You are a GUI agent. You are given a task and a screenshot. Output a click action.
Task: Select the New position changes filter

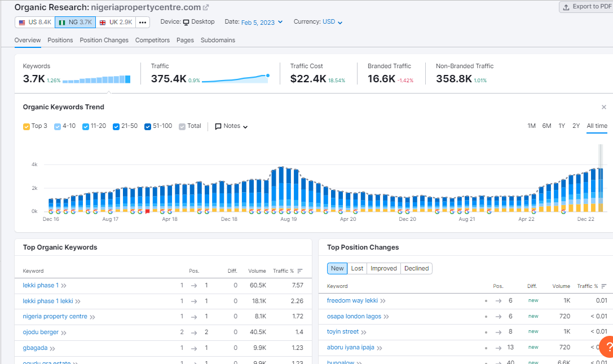click(337, 268)
